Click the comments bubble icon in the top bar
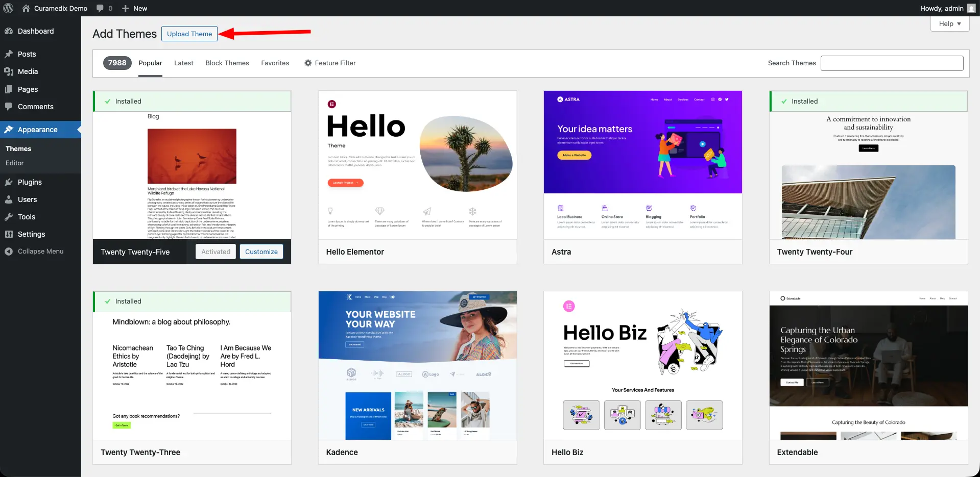980x477 pixels. (x=100, y=8)
